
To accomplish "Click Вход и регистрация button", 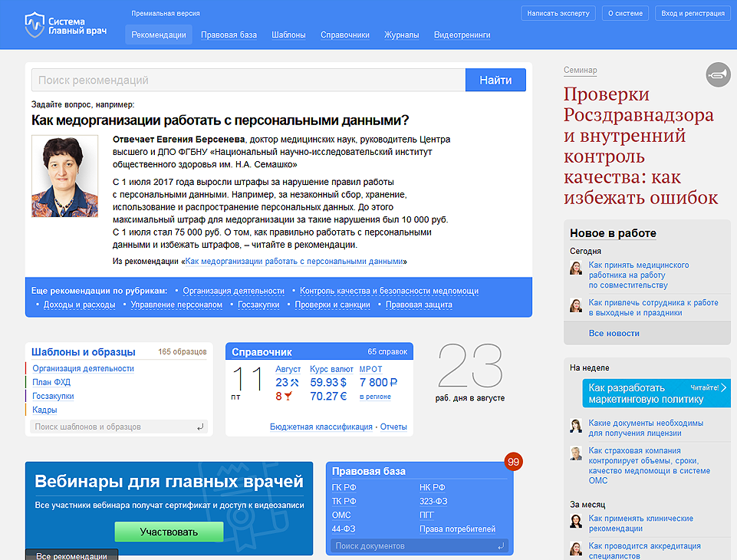I will point(693,13).
